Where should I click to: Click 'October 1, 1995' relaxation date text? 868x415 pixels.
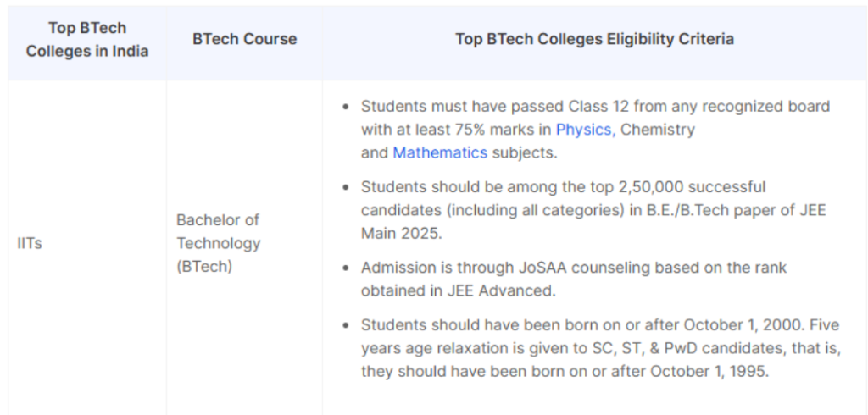[709, 371]
